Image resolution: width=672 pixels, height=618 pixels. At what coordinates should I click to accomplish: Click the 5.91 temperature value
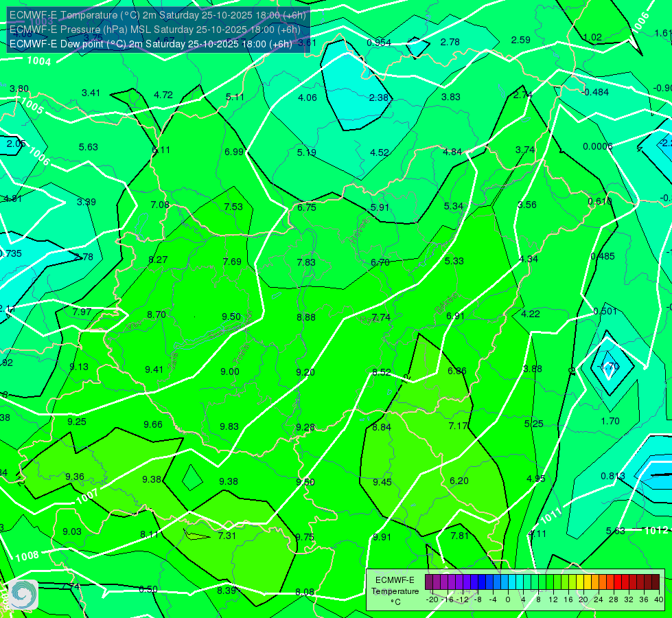coord(380,207)
